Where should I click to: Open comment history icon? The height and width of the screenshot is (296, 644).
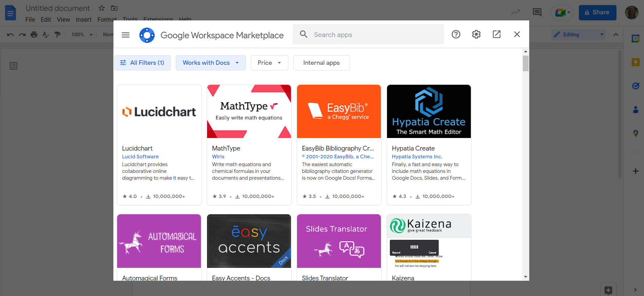coord(537,13)
